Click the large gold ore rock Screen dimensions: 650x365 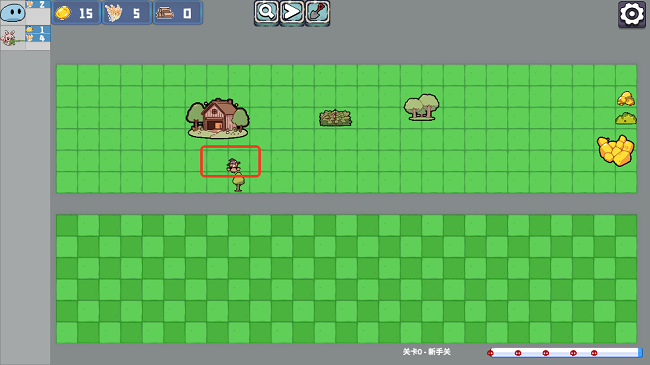pyautogui.click(x=616, y=150)
